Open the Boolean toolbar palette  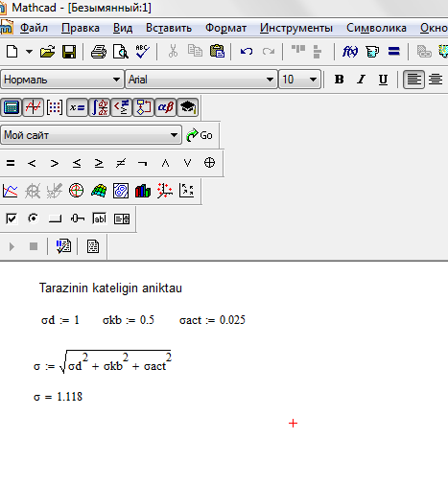pyautogui.click(x=122, y=107)
